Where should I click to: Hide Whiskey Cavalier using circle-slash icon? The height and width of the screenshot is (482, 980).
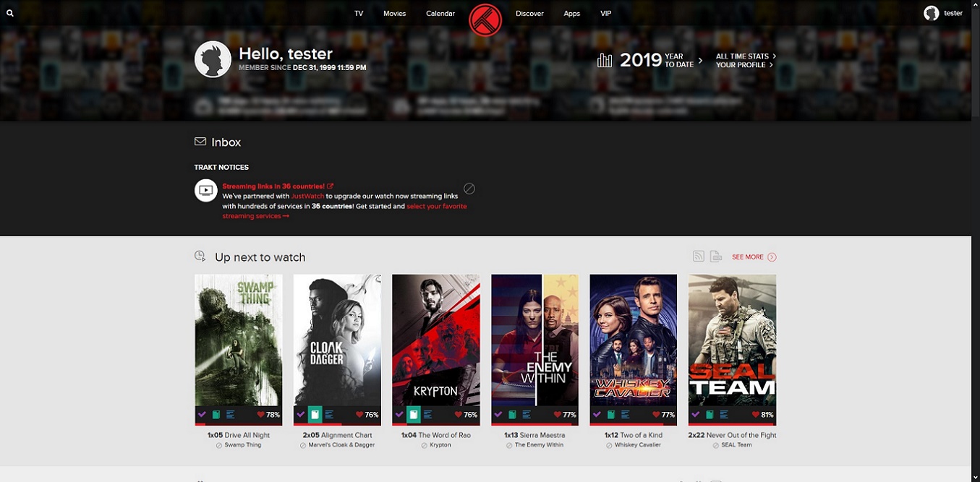610,445
